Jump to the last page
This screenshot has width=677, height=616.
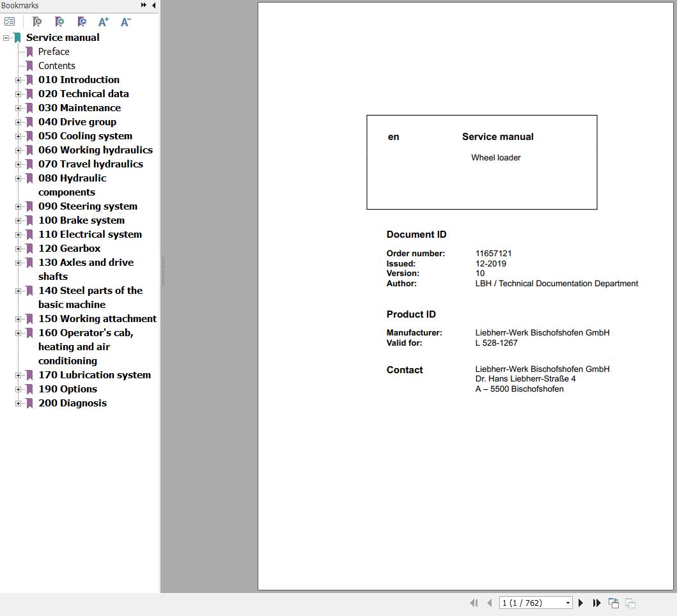point(597,603)
